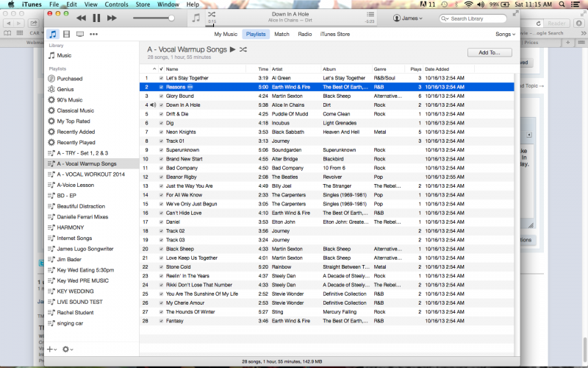Enter full screen mode for iTunes
This screenshot has width=588, height=368.
point(516,13)
